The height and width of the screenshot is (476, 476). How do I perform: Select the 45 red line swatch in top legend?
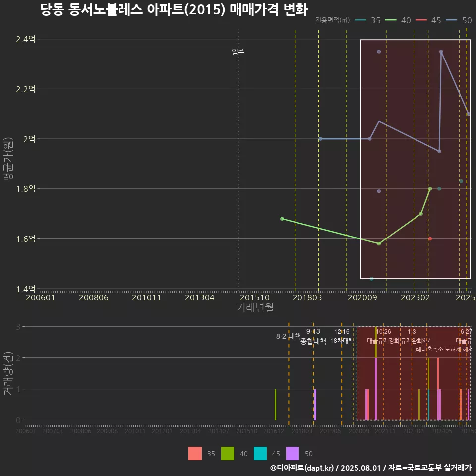pyautogui.click(x=421, y=20)
